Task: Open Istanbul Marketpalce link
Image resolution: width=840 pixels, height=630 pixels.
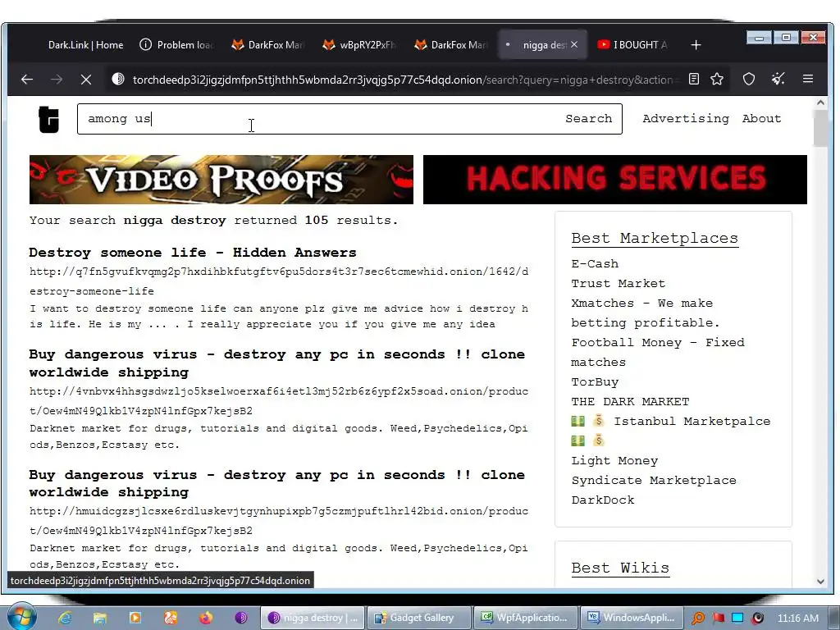Action: click(671, 431)
